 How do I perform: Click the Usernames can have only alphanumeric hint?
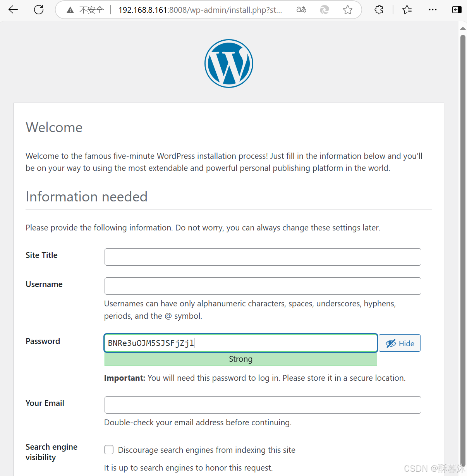[x=250, y=310]
